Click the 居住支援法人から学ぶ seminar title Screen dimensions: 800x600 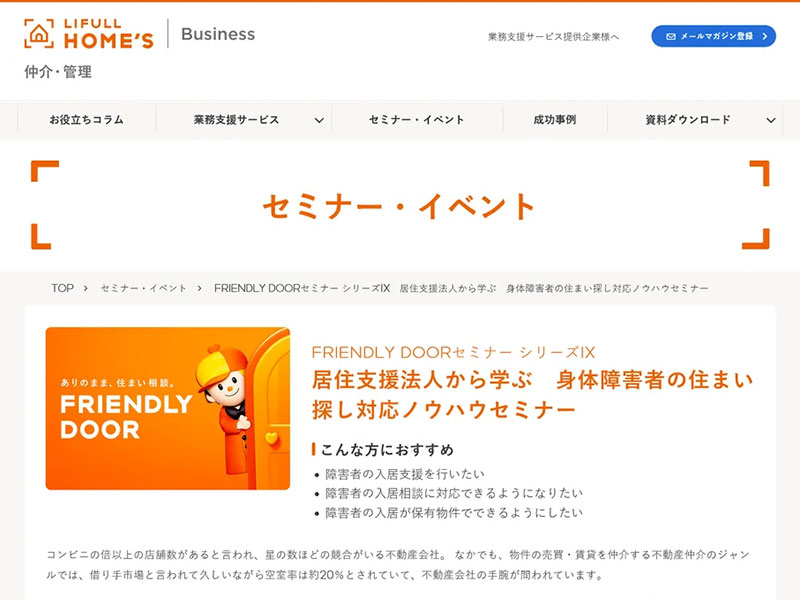click(x=532, y=394)
